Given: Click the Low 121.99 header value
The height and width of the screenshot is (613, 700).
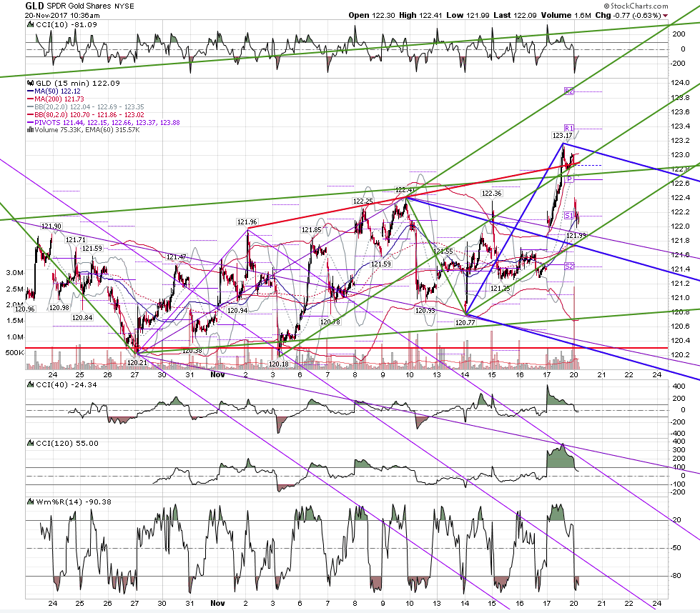Looking at the screenshot, I should (x=468, y=15).
